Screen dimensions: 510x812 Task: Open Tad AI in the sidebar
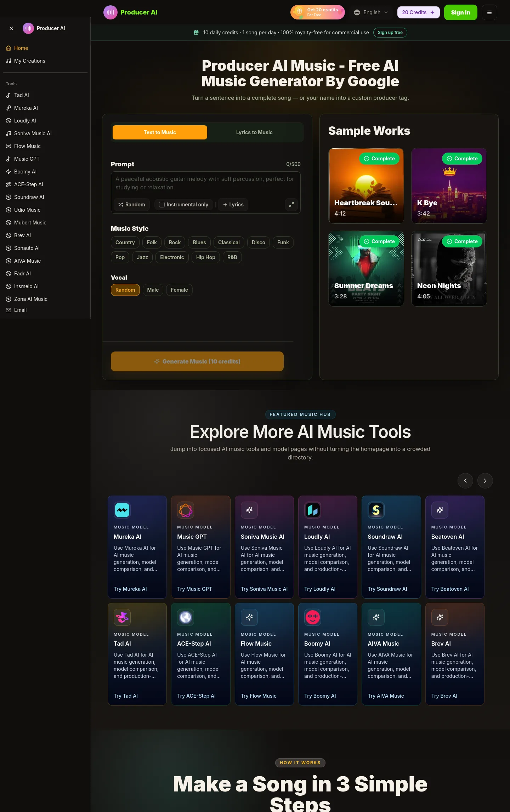coord(45,95)
